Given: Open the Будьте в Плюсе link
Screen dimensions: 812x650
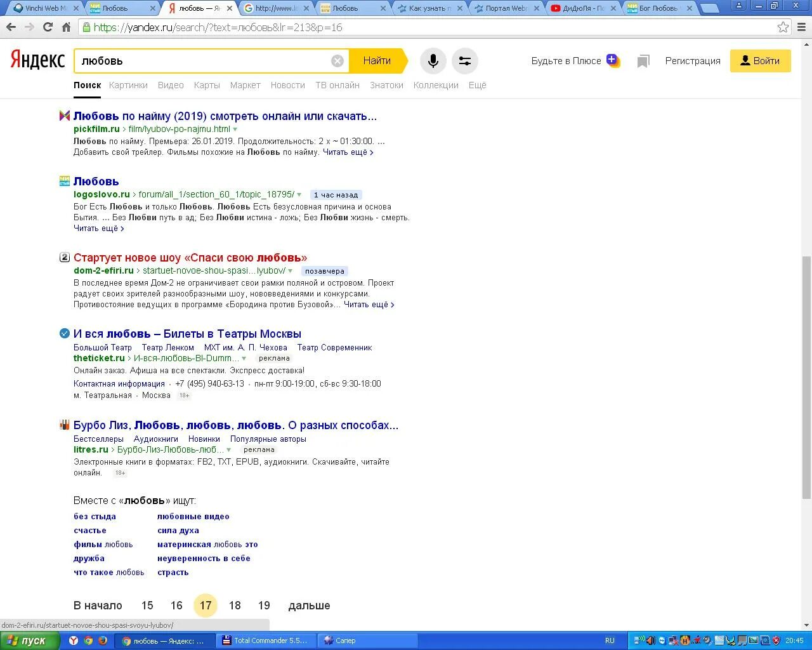Looking at the screenshot, I should 566,61.
